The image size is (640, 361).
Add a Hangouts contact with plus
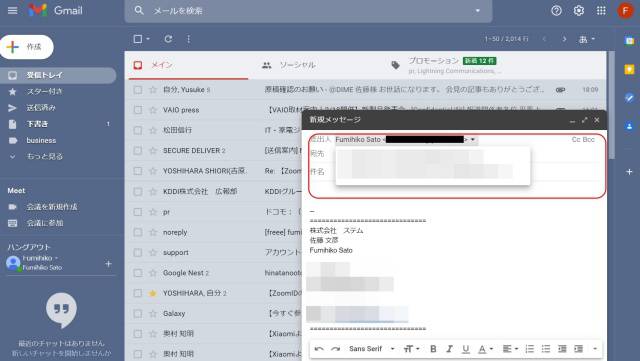[x=108, y=264]
